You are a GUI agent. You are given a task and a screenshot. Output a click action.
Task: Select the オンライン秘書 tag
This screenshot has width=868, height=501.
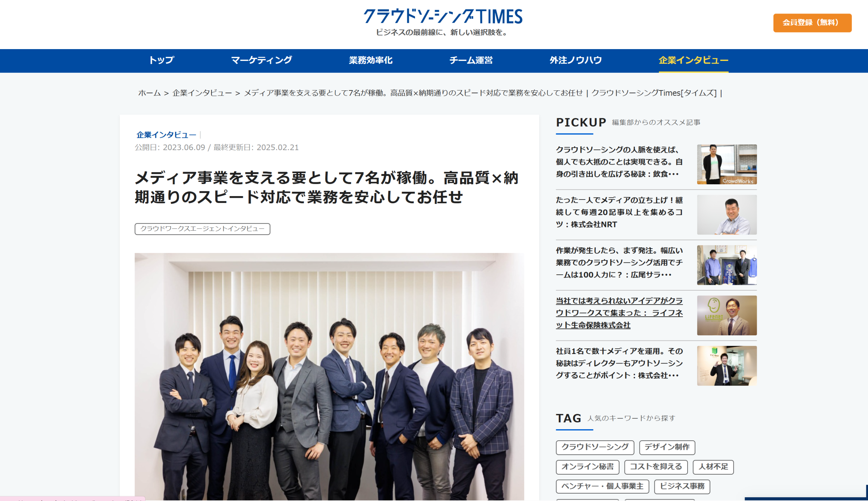coord(587,466)
